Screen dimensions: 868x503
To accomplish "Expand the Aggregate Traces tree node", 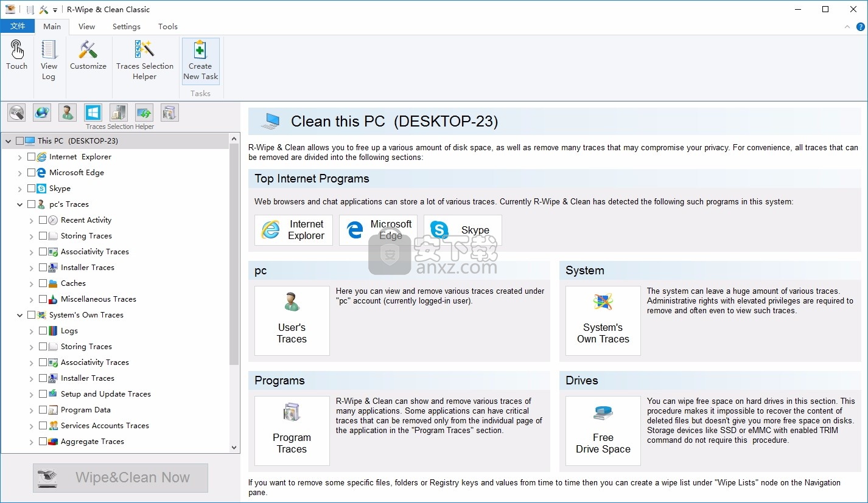I will pos(32,442).
